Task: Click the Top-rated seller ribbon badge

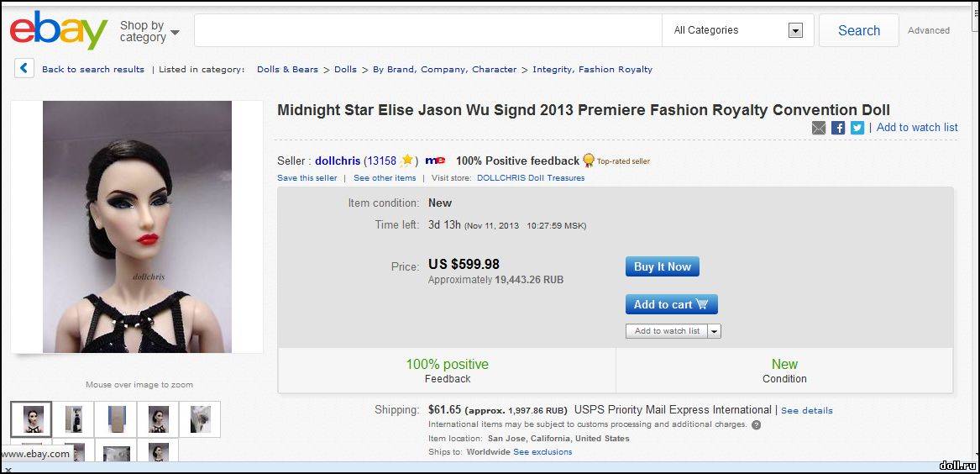Action: 588,161
